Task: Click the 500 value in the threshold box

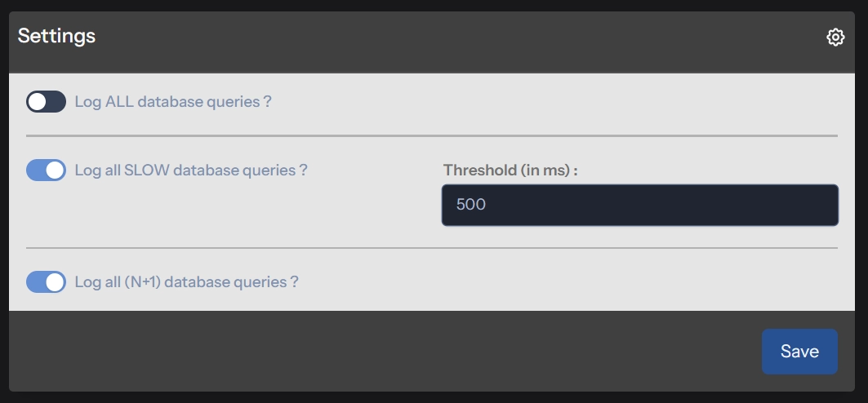Action: (471, 205)
